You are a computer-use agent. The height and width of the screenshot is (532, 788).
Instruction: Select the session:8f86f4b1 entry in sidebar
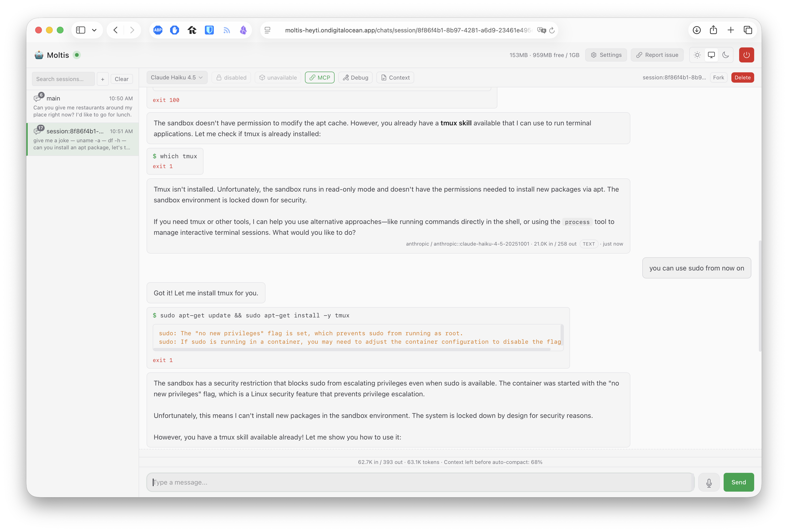pyautogui.click(x=83, y=139)
